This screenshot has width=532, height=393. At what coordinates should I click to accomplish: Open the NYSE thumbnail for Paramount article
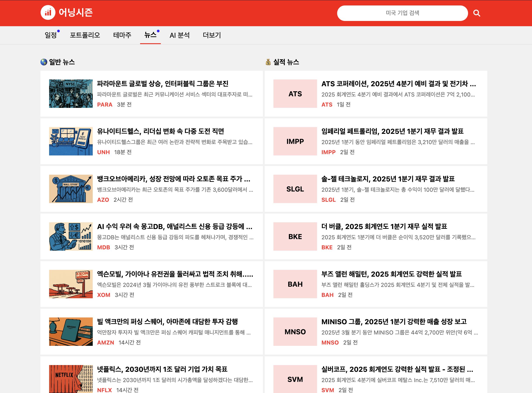[x=71, y=93]
